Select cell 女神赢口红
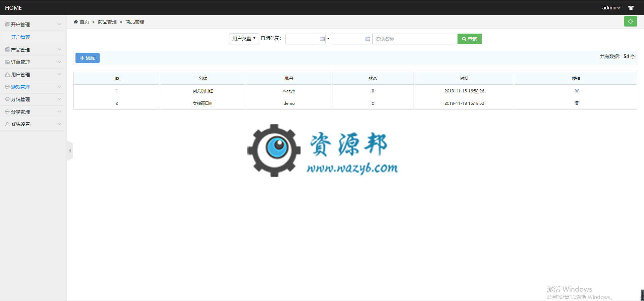Screen dimensions: 644x301 [x=203, y=103]
